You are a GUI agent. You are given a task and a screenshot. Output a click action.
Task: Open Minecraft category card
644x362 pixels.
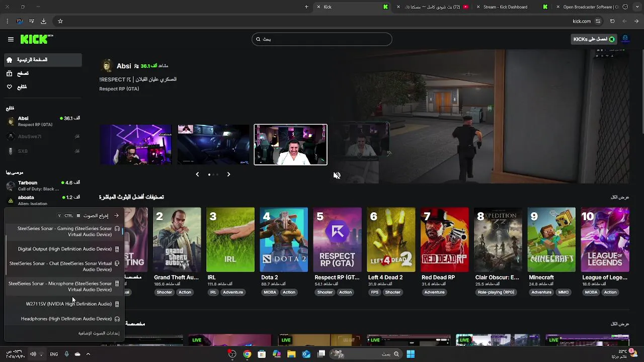pos(551,240)
